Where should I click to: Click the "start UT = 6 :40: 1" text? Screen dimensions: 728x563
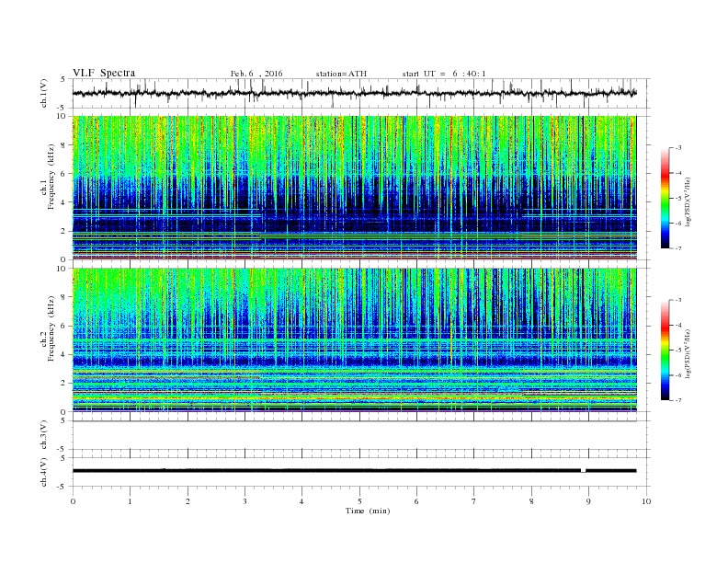tap(444, 74)
